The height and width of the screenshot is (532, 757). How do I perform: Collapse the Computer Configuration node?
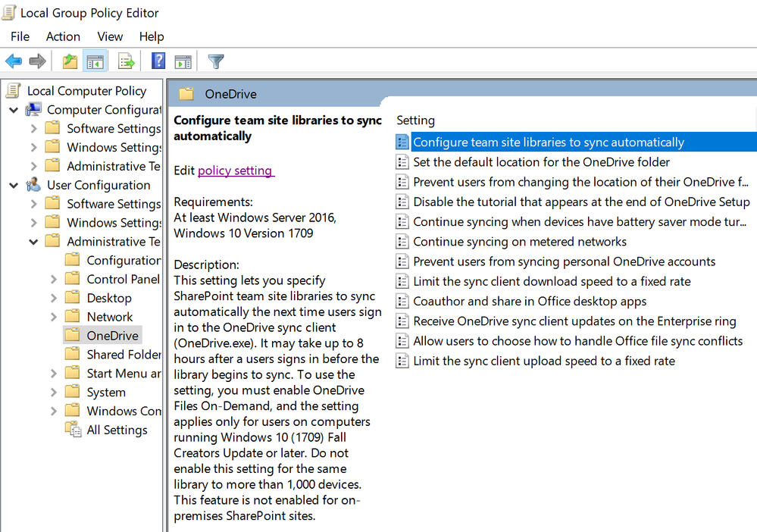click(14, 110)
